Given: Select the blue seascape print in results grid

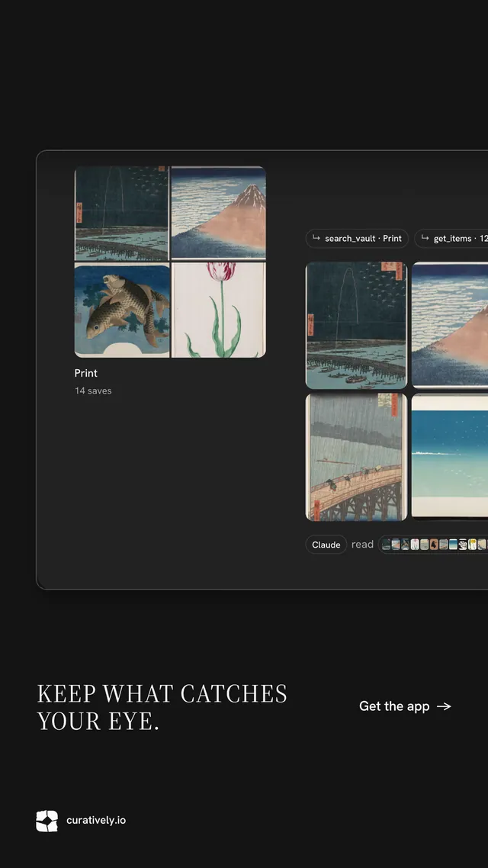Looking at the screenshot, I should click(x=450, y=456).
